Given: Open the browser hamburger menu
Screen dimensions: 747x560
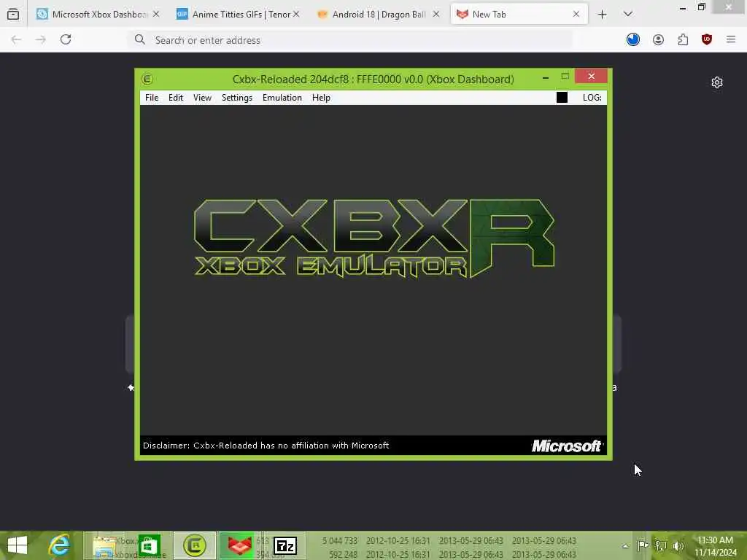Looking at the screenshot, I should pyautogui.click(x=731, y=39).
